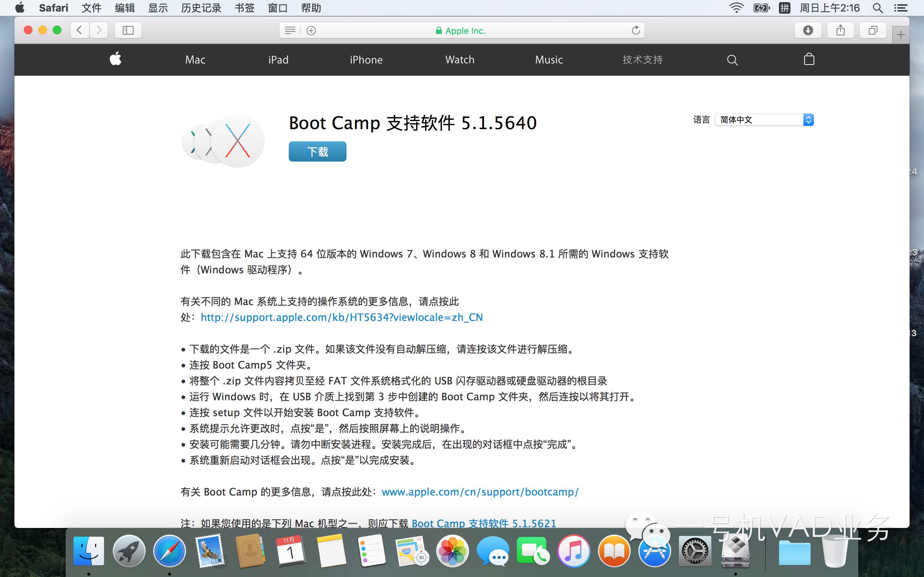Launch App Store from the Dock
Viewport: 924px width, 577px height.
654,552
